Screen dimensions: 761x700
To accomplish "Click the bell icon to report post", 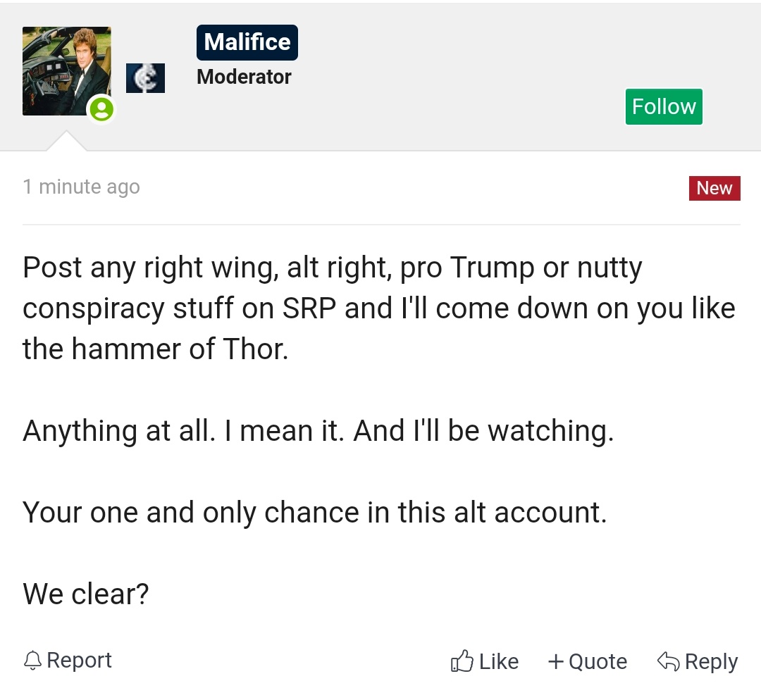I will click(32, 661).
